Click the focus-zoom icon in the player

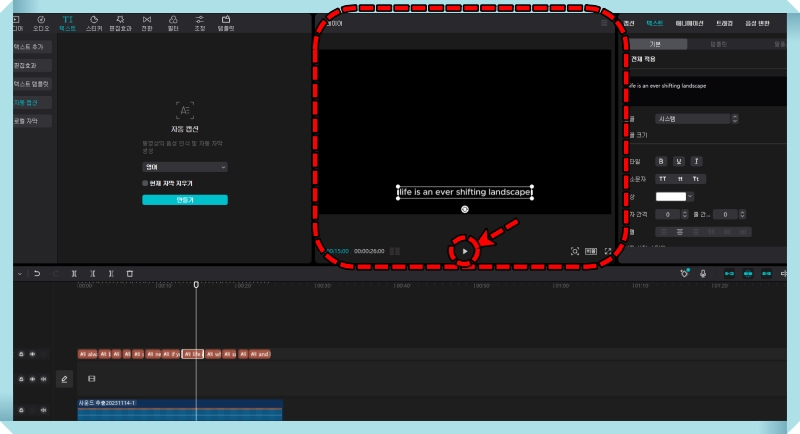[x=574, y=251]
